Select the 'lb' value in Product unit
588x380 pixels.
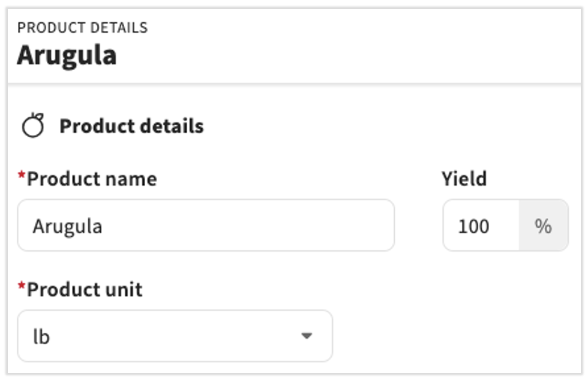pos(41,337)
